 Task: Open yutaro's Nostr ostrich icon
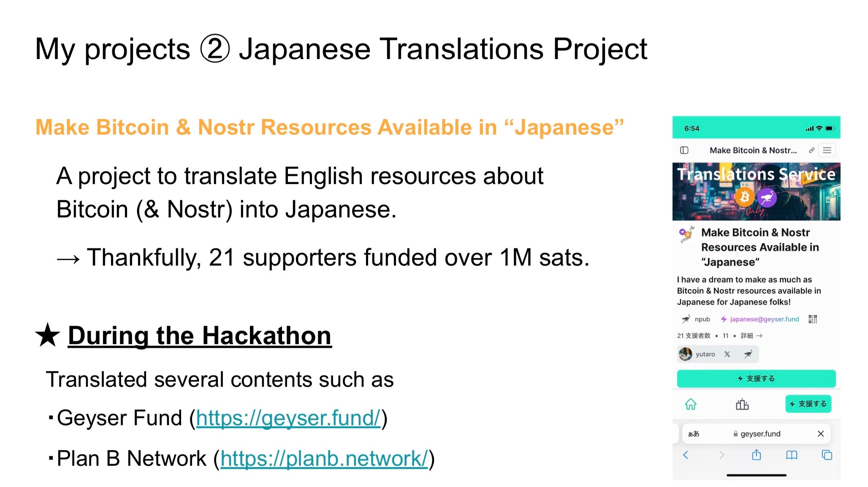[748, 354]
